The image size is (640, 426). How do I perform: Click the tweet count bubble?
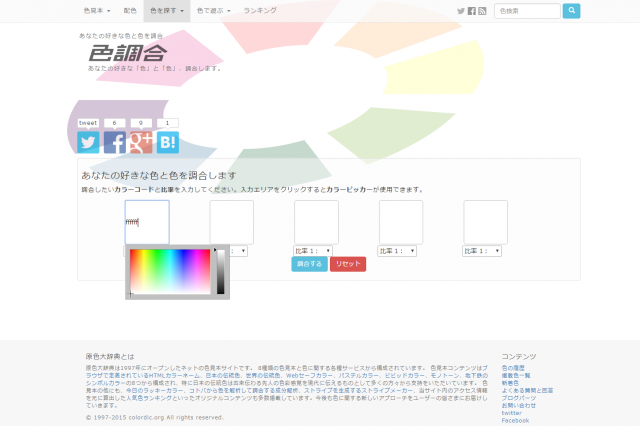point(88,123)
